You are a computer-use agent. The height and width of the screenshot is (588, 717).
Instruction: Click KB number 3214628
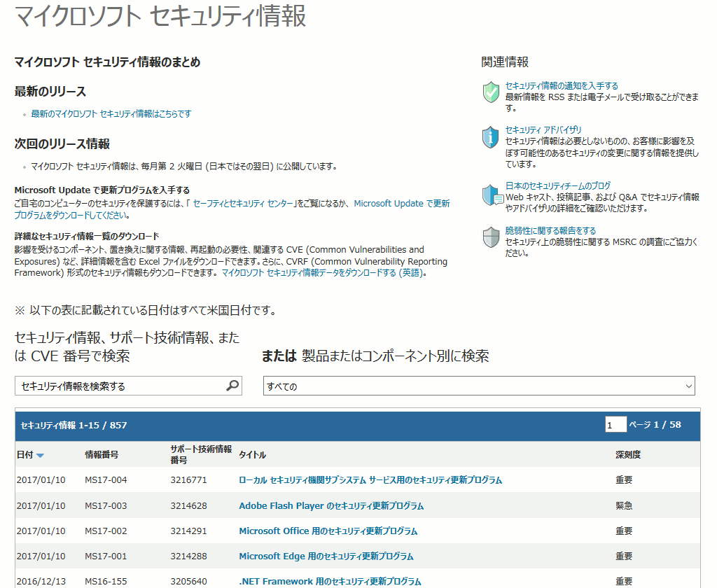pos(188,505)
